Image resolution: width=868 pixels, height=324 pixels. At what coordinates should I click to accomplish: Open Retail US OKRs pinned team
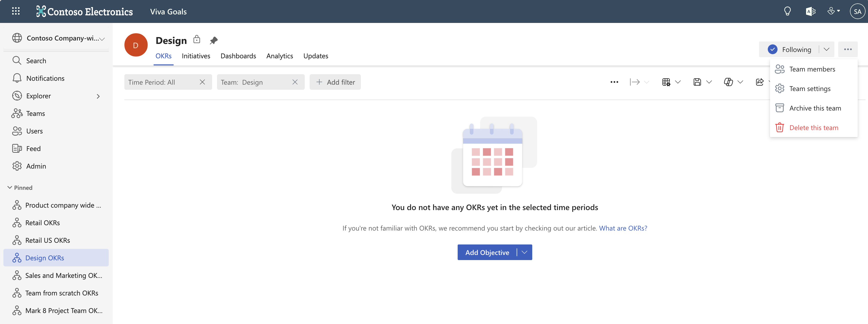point(48,240)
